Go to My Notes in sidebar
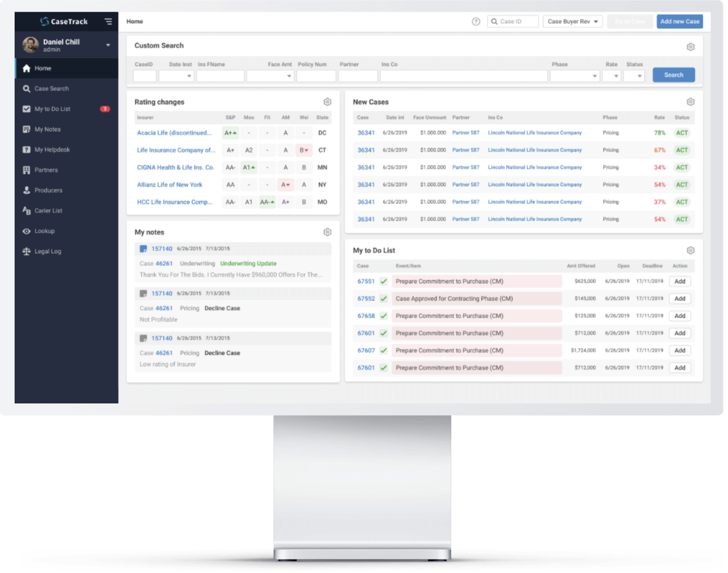728x573 pixels. [x=26, y=129]
